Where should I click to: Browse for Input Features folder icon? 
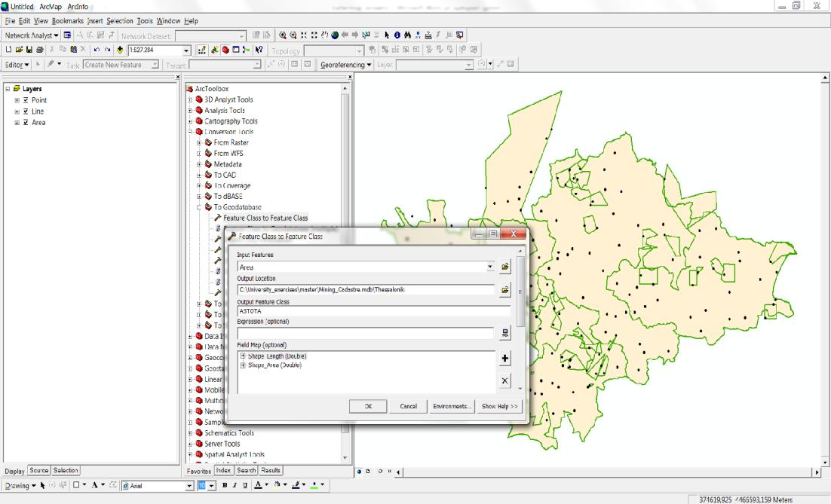505,267
